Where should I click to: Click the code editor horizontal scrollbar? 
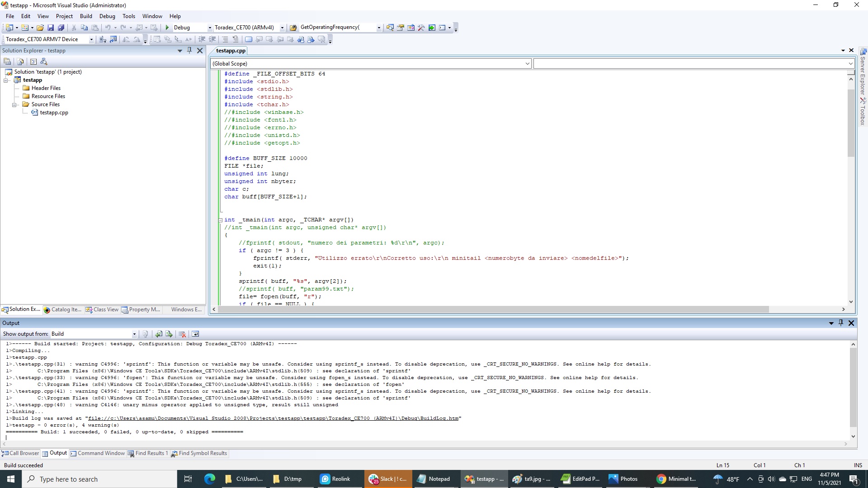[x=493, y=310]
